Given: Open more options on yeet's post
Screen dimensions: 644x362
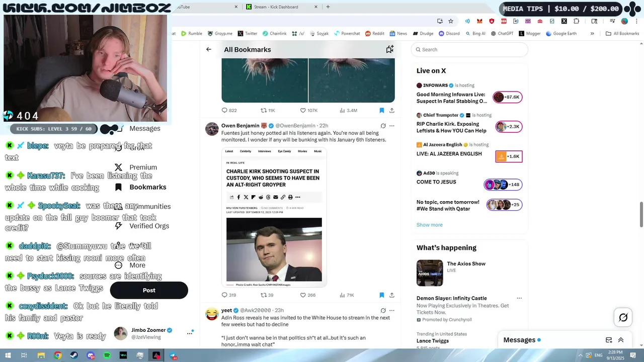Looking at the screenshot, I should (x=392, y=310).
